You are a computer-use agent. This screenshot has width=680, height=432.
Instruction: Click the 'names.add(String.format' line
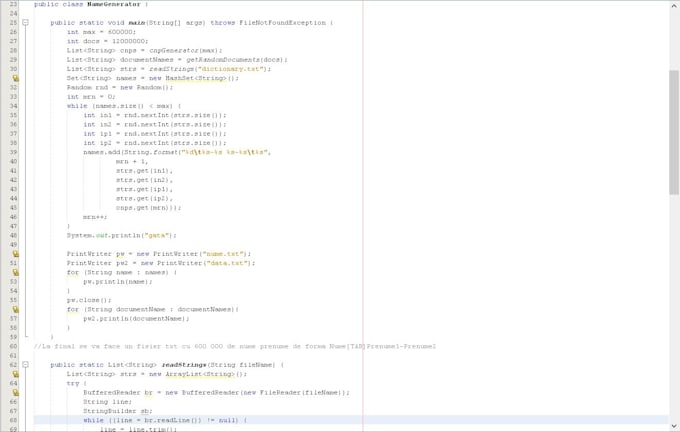point(177,152)
